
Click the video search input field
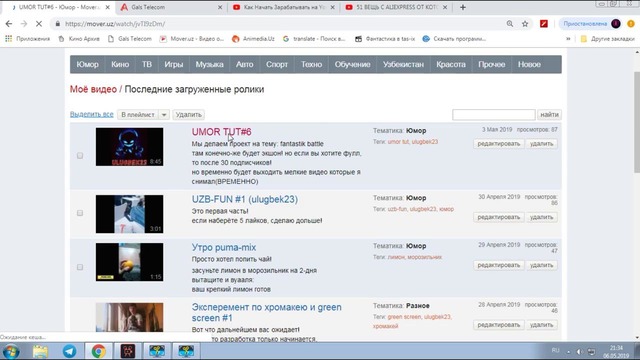(x=493, y=115)
